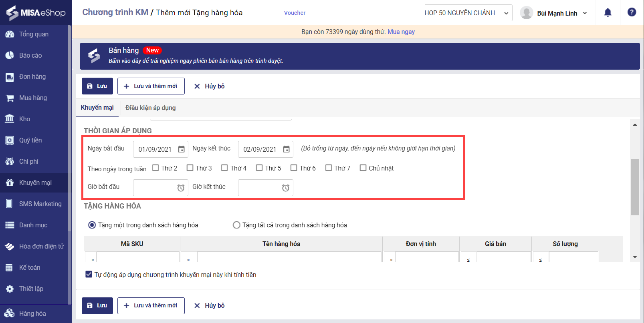The width and height of the screenshot is (644, 323).
Task: Tick the Thứ 2 checkbox
Action: click(x=155, y=168)
